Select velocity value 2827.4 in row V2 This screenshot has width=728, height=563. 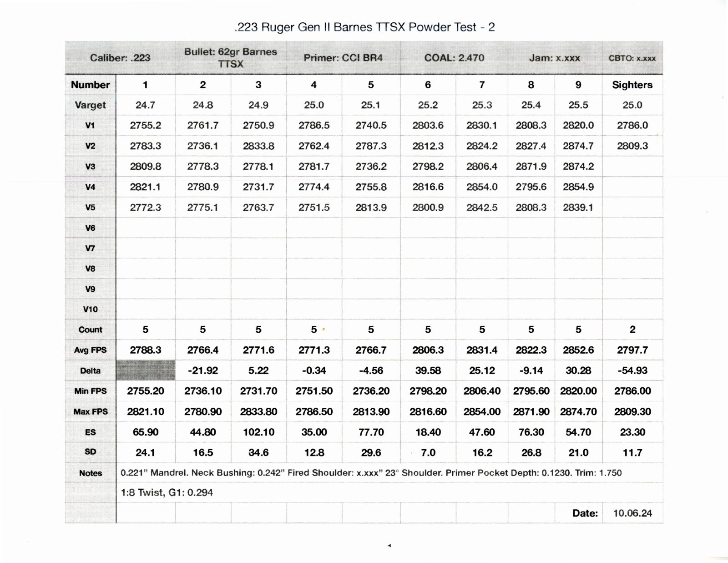[531, 146]
